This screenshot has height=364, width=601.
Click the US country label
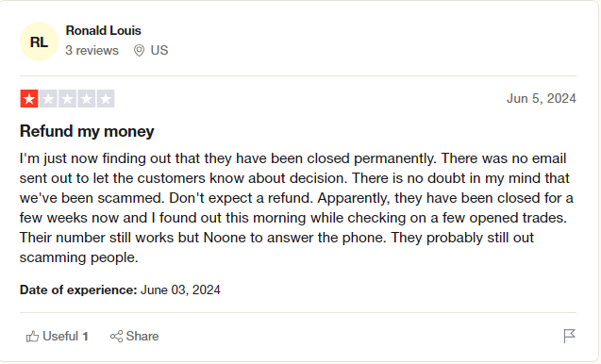pyautogui.click(x=159, y=51)
